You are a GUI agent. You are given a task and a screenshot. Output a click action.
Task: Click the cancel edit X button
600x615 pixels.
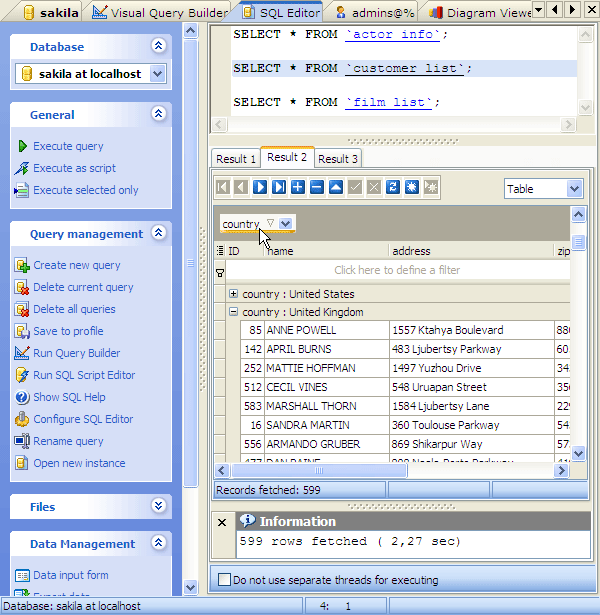[374, 187]
